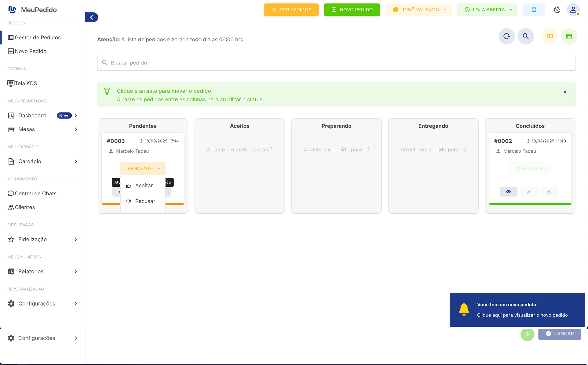Toggle dark mode with the moon icon
Viewport: 588px width, 365px height.
557,9
